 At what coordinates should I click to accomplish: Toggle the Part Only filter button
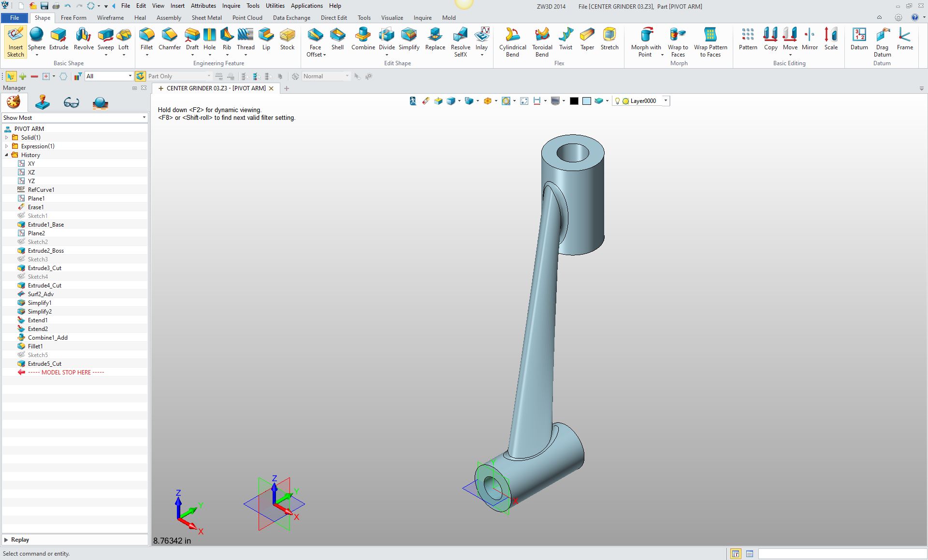[140, 76]
